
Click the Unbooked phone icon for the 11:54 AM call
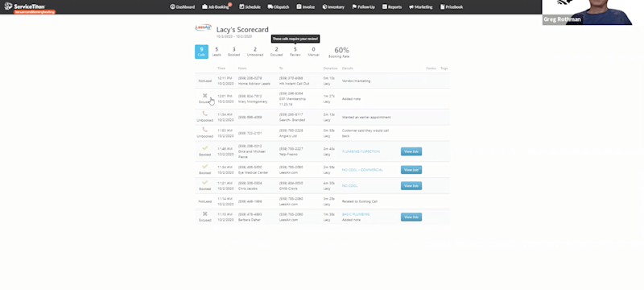[x=204, y=114]
